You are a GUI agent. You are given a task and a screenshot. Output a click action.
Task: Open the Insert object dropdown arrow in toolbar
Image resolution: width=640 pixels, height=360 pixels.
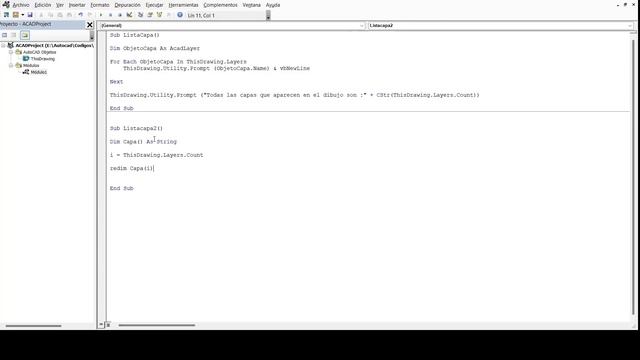pyautogui.click(x=22, y=15)
